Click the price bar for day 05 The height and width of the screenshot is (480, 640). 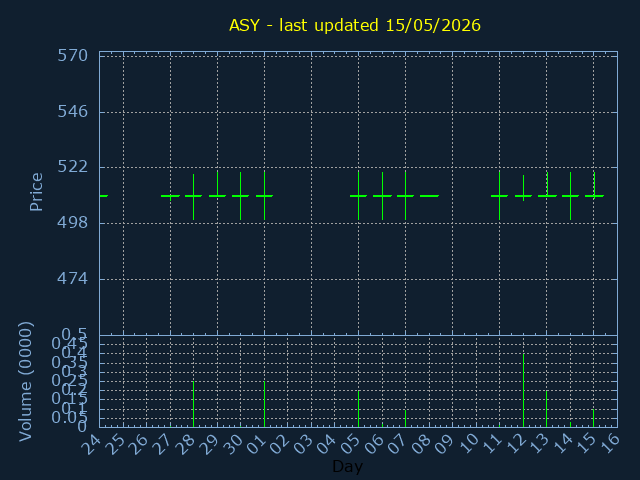pos(358,196)
